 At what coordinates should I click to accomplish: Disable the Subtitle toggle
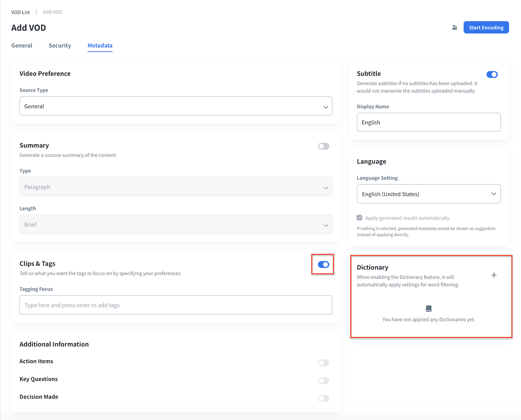(x=492, y=75)
